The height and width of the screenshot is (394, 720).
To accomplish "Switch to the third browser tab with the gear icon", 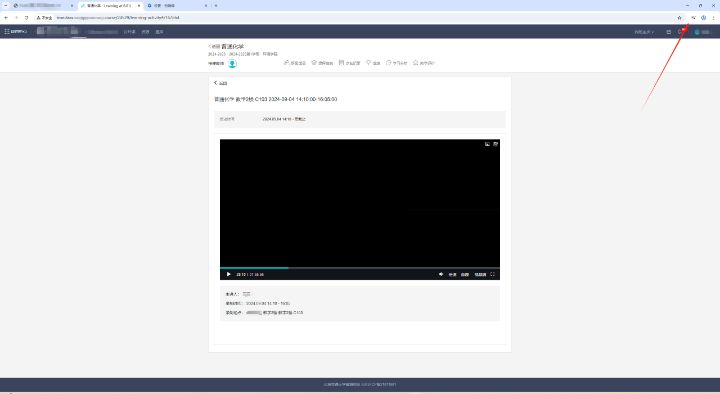I will (x=177, y=6).
